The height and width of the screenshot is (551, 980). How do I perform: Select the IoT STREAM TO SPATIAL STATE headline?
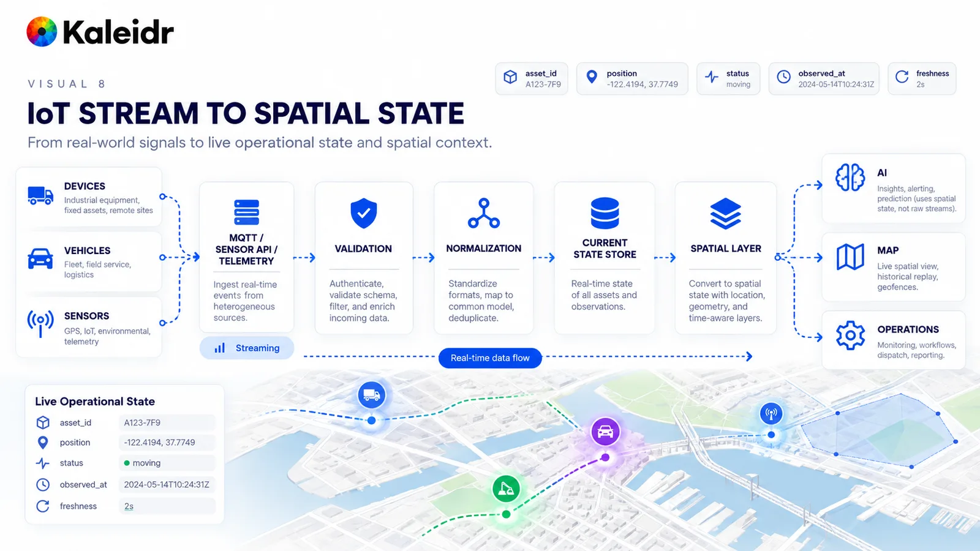(x=246, y=113)
